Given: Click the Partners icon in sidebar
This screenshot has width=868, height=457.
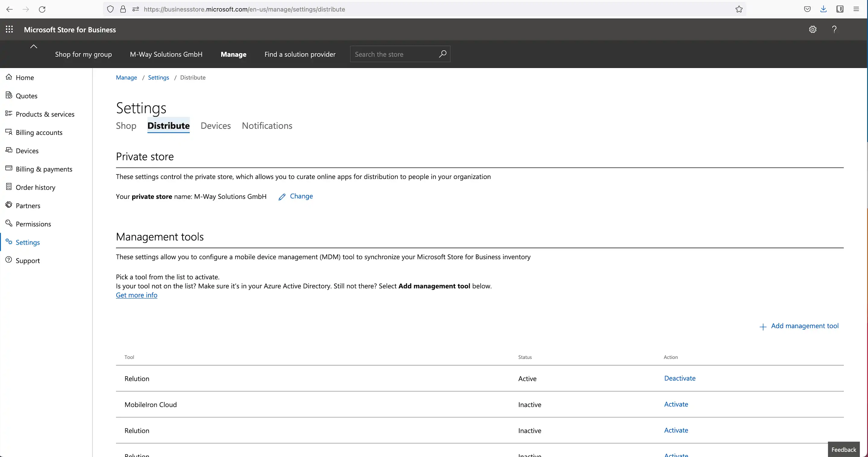Looking at the screenshot, I should click(x=9, y=205).
